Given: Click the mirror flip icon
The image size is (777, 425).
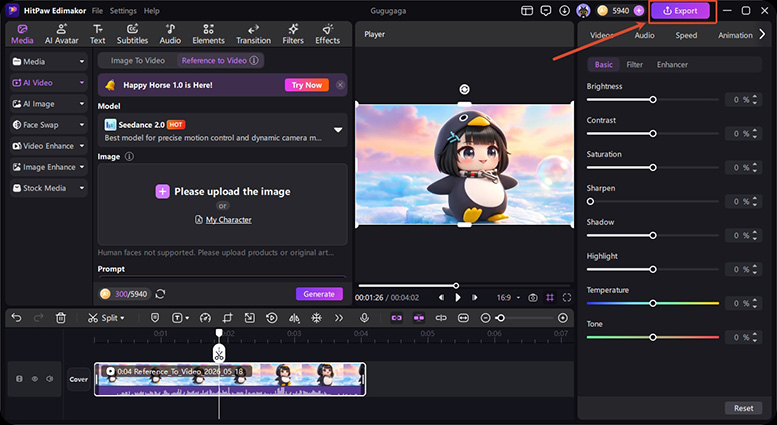Looking at the screenshot, I should pyautogui.click(x=294, y=318).
